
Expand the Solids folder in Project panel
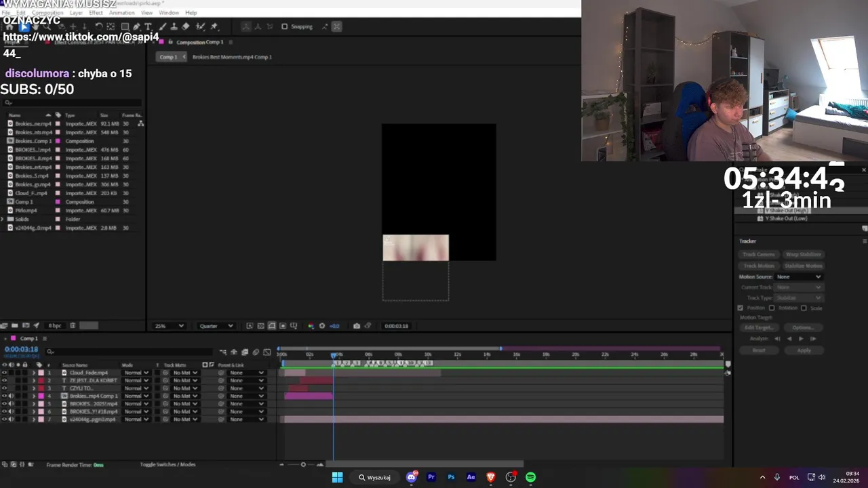click(x=3, y=219)
